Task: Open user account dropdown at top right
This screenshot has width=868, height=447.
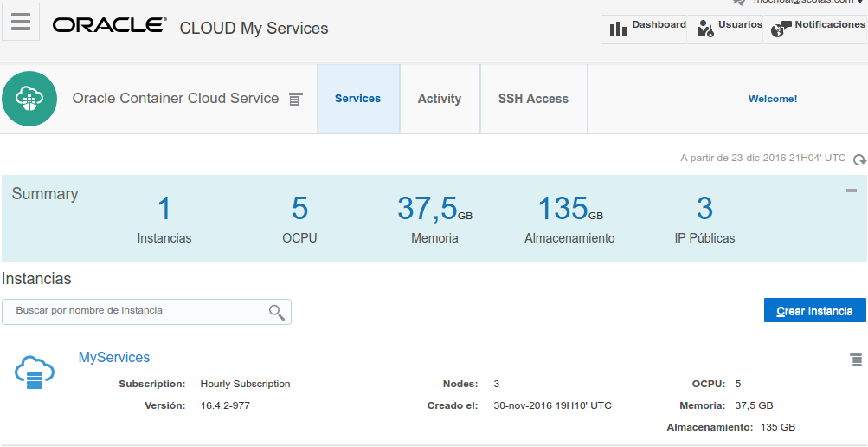Action: point(809,2)
